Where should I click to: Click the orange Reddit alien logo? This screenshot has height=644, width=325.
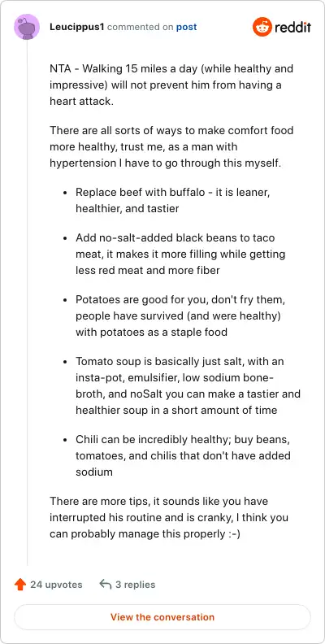point(262,27)
